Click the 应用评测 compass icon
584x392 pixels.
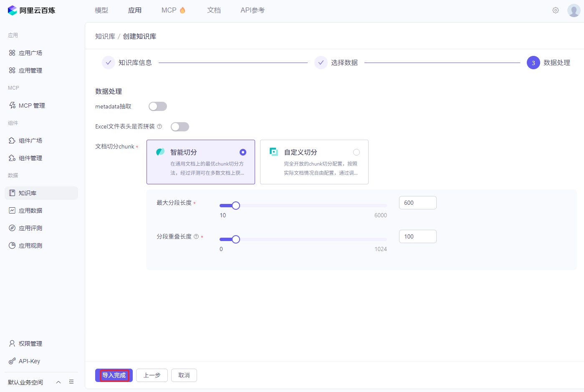[12, 228]
